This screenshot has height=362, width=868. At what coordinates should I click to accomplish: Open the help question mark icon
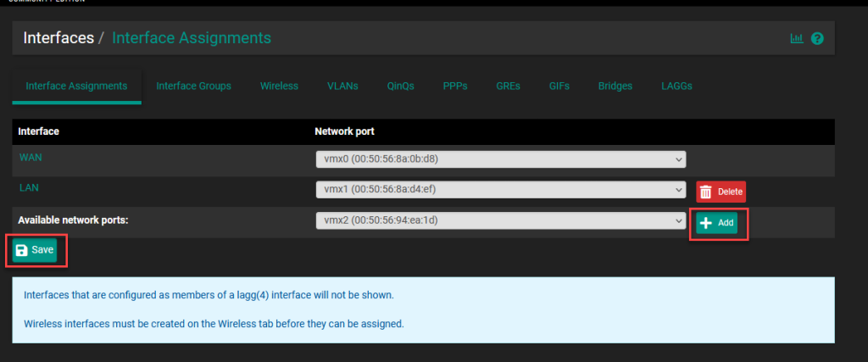point(817,38)
